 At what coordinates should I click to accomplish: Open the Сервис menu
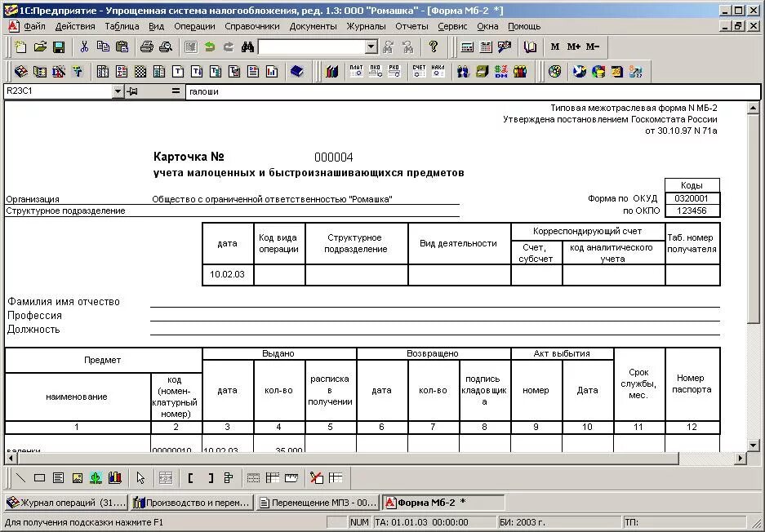point(453,26)
